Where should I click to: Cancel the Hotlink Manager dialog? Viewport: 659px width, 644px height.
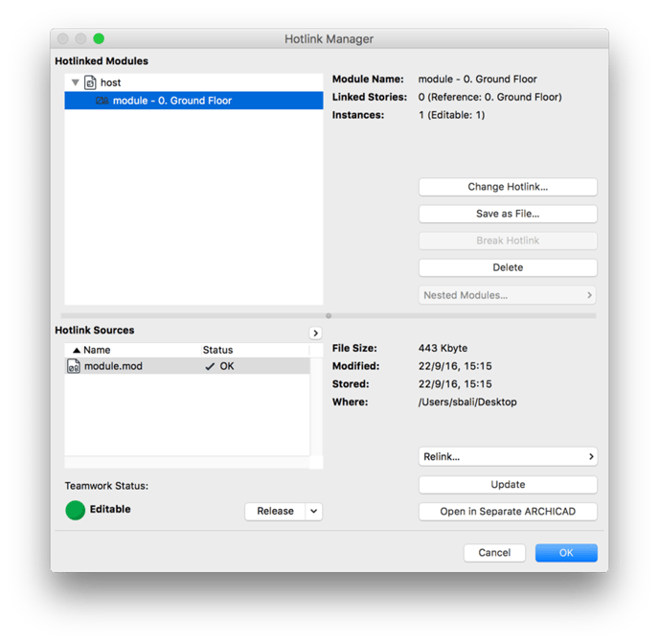click(x=494, y=553)
